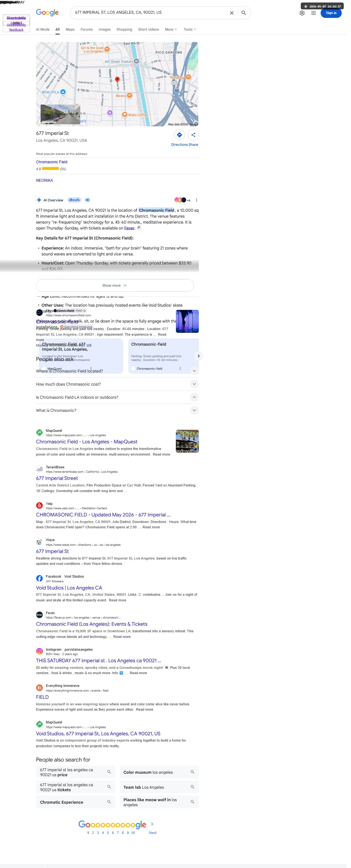351x868 pixels.
Task: Click the red location pin on the map
Action: tap(117, 80)
